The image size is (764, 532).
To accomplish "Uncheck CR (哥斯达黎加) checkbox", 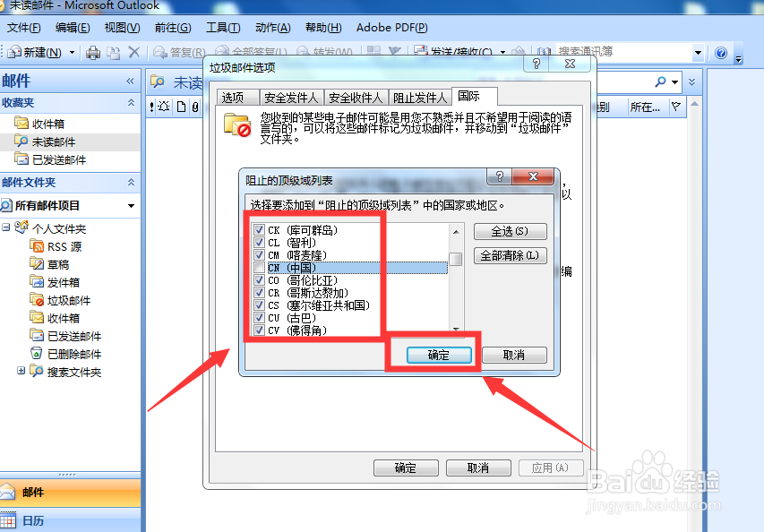I will click(x=259, y=293).
